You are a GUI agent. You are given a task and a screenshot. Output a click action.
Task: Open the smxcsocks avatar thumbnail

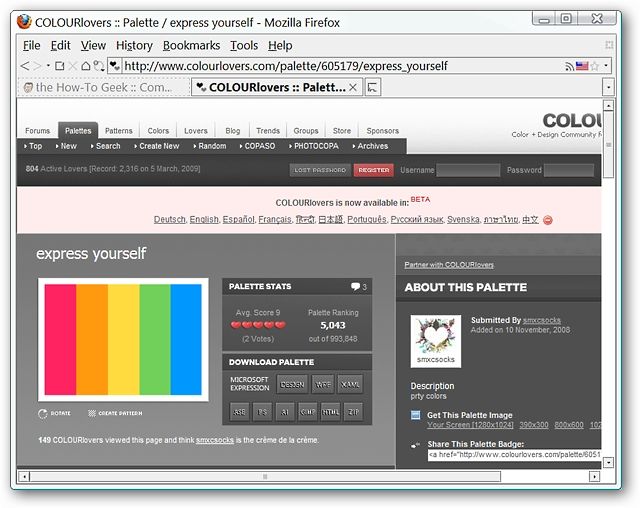[436, 341]
